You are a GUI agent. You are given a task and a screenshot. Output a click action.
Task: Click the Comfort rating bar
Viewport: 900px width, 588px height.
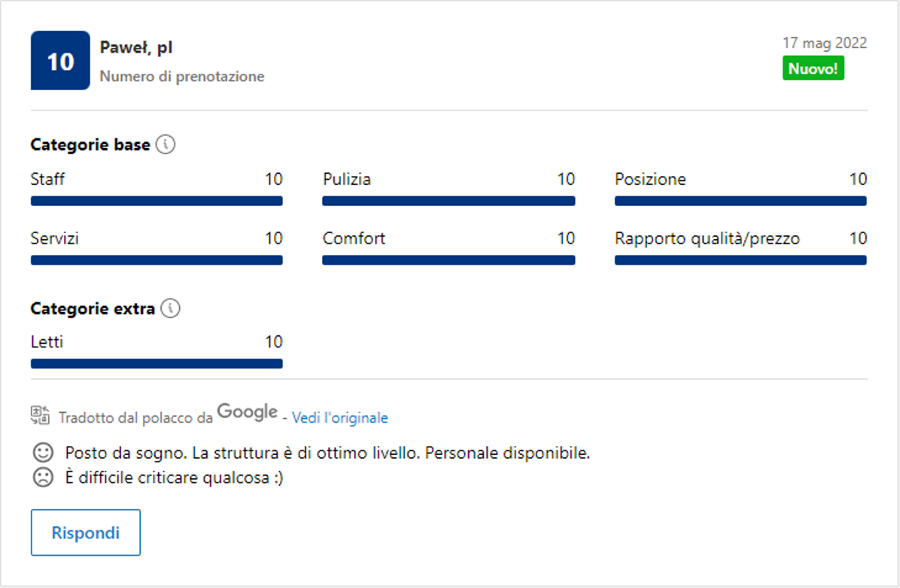[448, 260]
